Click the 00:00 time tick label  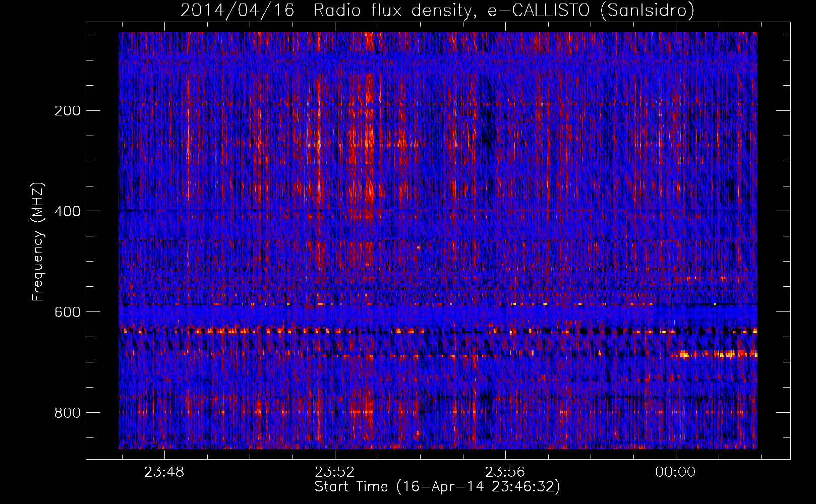coord(675,472)
